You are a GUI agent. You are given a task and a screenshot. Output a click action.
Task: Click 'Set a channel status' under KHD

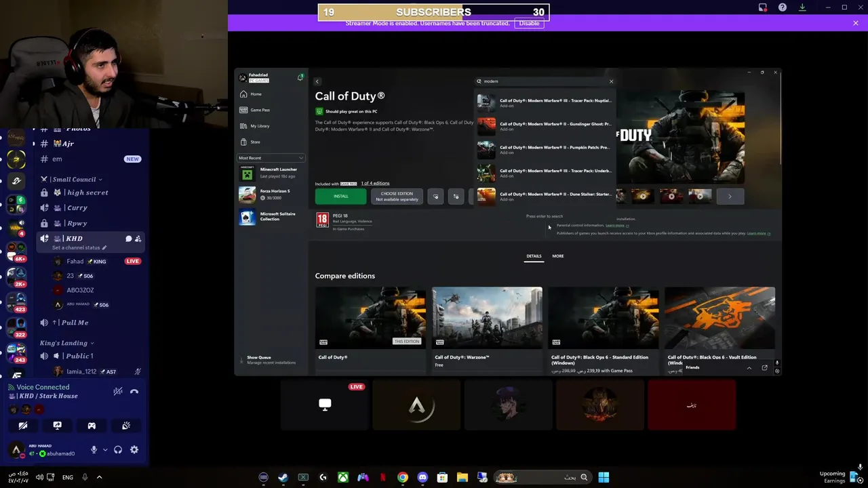(x=79, y=248)
